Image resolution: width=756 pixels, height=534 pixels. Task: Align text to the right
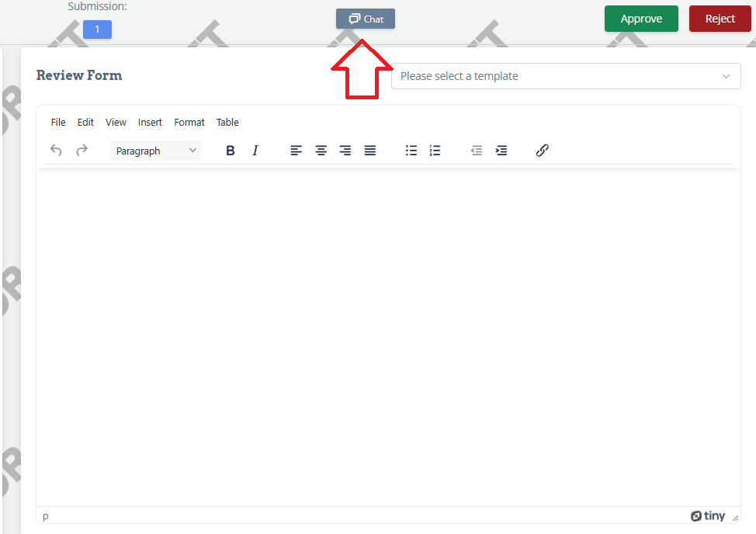pyautogui.click(x=345, y=151)
